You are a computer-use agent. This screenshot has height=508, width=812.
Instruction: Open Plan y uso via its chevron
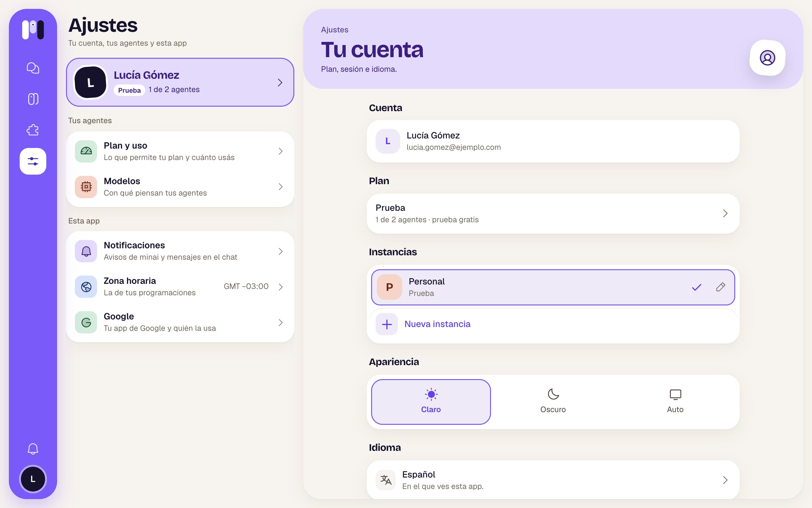281,151
